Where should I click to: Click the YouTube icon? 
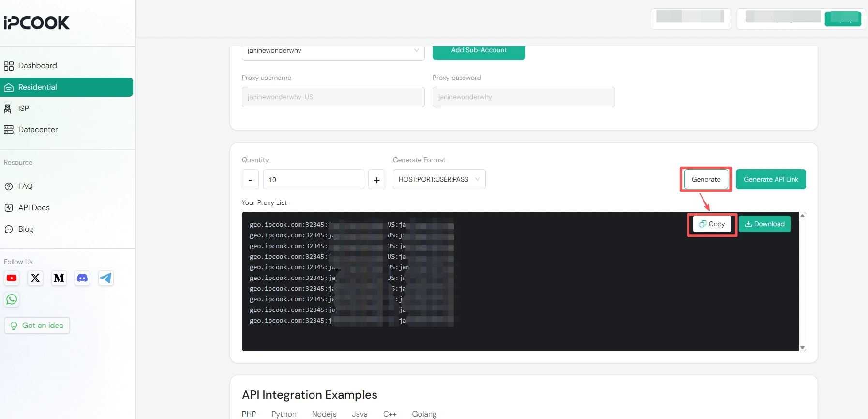[x=12, y=278]
